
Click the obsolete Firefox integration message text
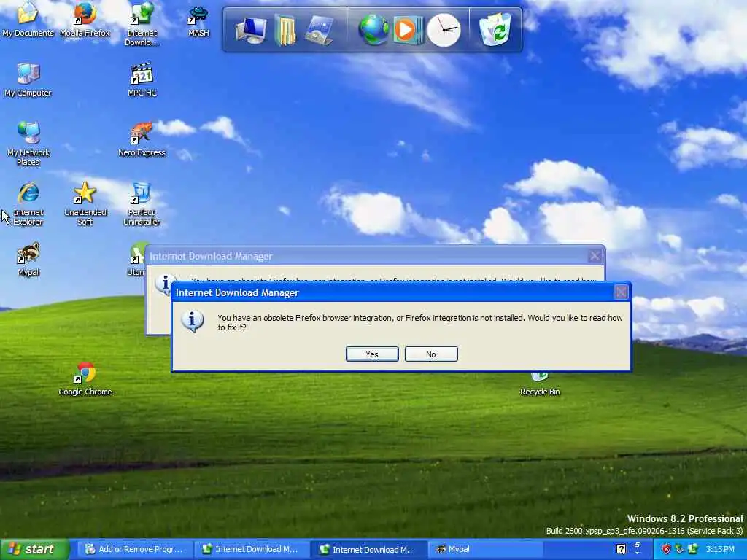tap(419, 322)
